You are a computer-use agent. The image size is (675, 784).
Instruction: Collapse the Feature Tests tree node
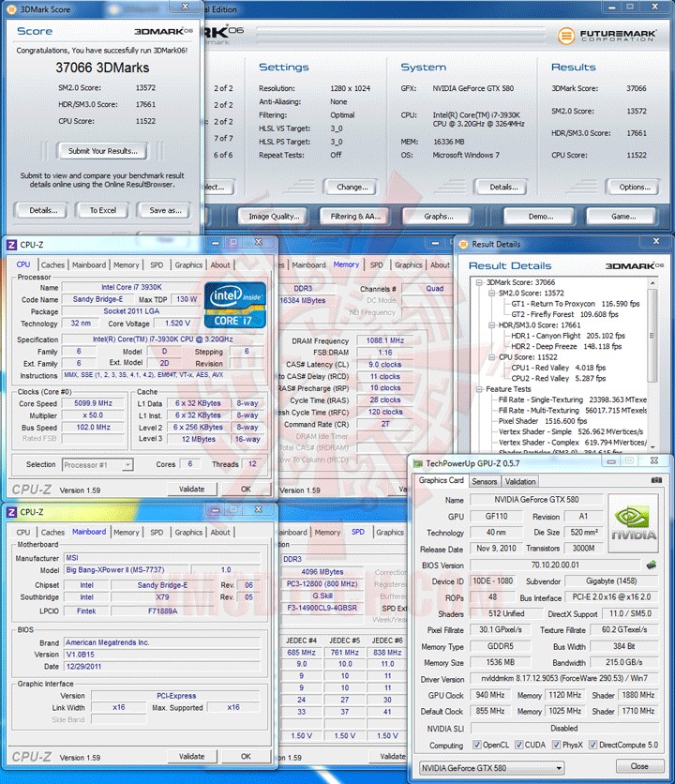479,389
